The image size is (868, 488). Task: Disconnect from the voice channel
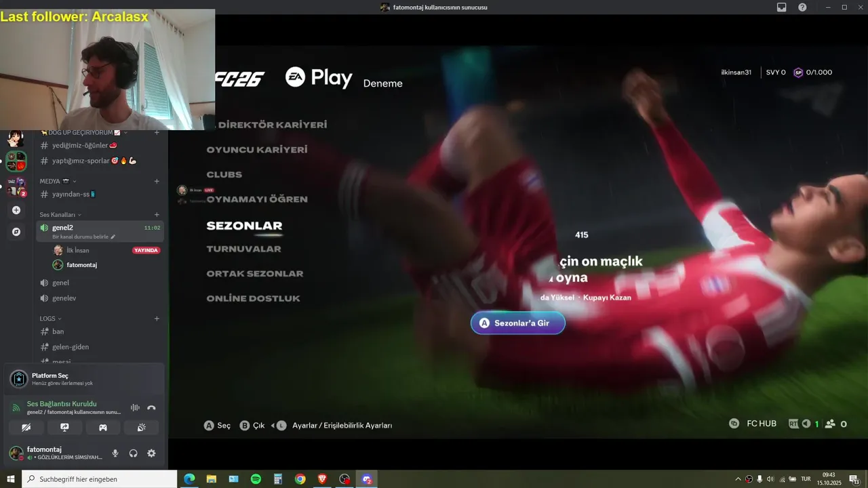click(151, 408)
